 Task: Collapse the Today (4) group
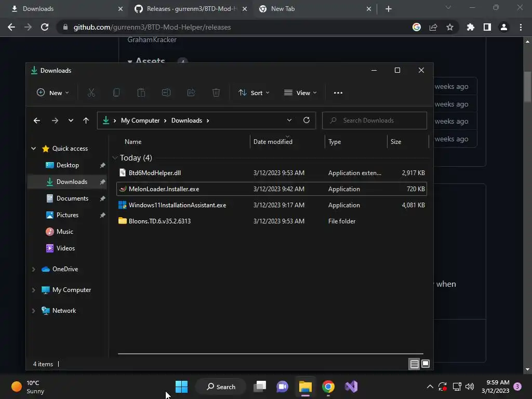[x=115, y=158]
